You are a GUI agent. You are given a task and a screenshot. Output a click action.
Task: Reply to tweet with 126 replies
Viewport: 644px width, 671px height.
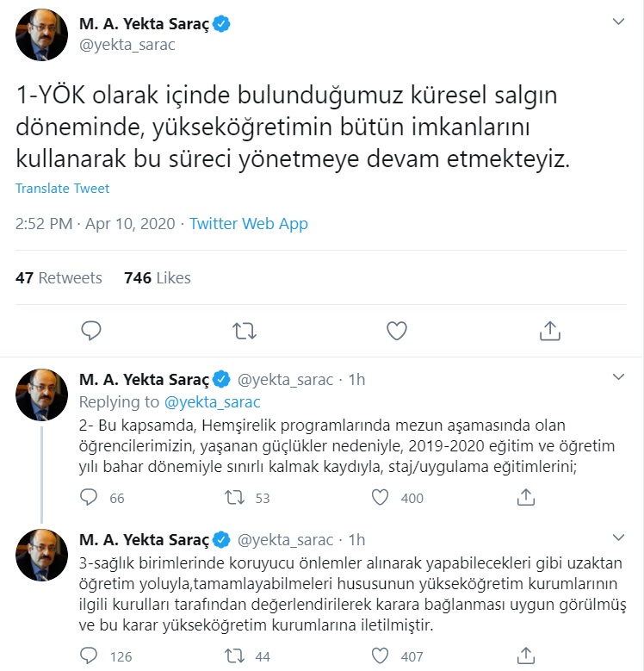[x=90, y=655]
